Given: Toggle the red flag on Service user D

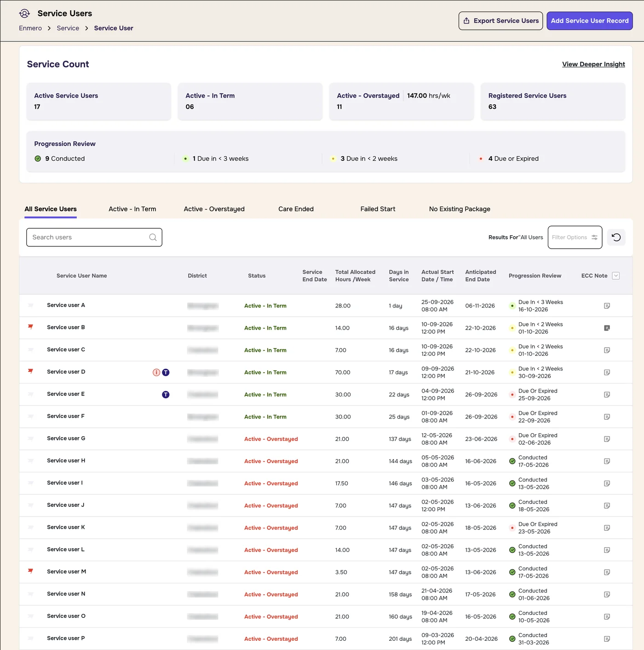Looking at the screenshot, I should coord(30,371).
